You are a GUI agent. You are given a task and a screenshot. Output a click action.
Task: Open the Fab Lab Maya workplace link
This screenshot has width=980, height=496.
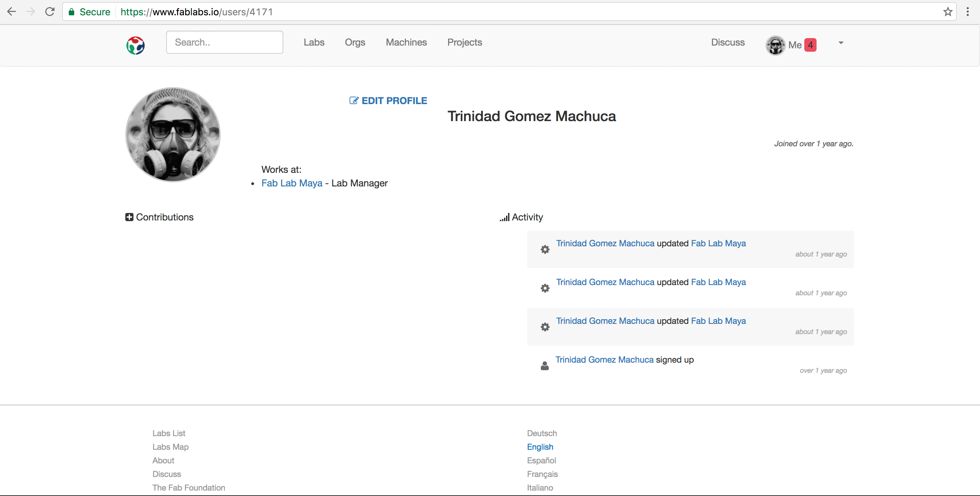tap(292, 183)
